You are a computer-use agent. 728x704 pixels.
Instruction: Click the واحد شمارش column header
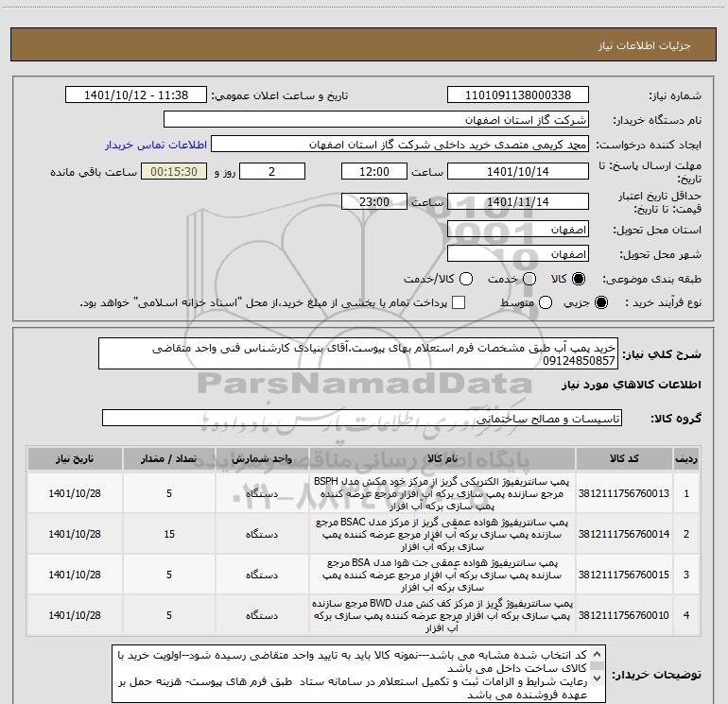click(262, 459)
